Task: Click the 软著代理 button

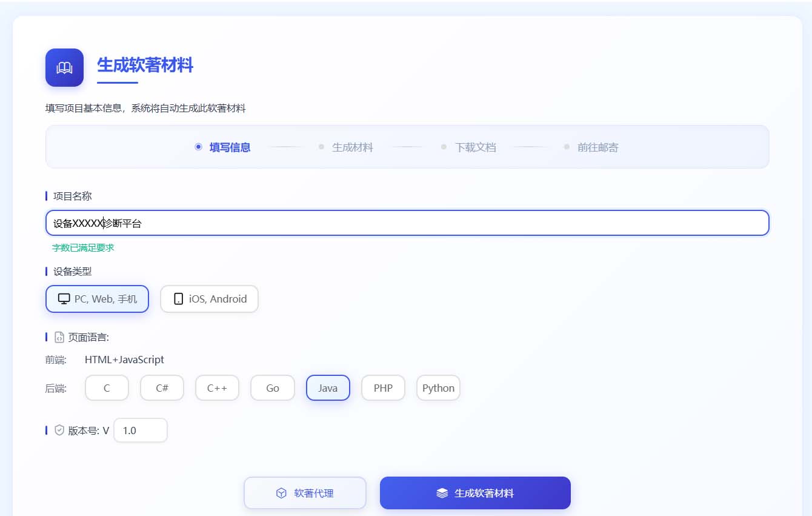Action: click(x=305, y=493)
